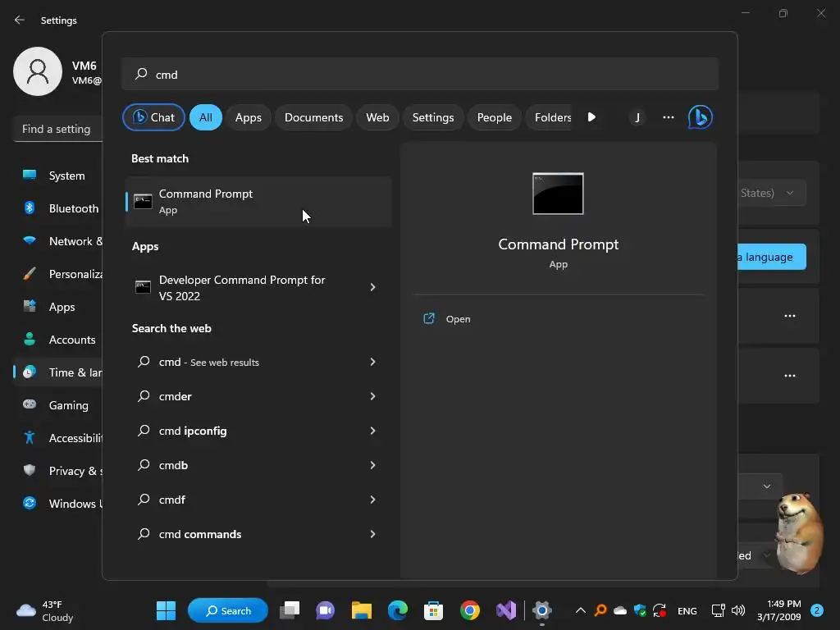The height and width of the screenshot is (630, 840).
Task: Open notification badge showing 2
Action: tap(817, 610)
